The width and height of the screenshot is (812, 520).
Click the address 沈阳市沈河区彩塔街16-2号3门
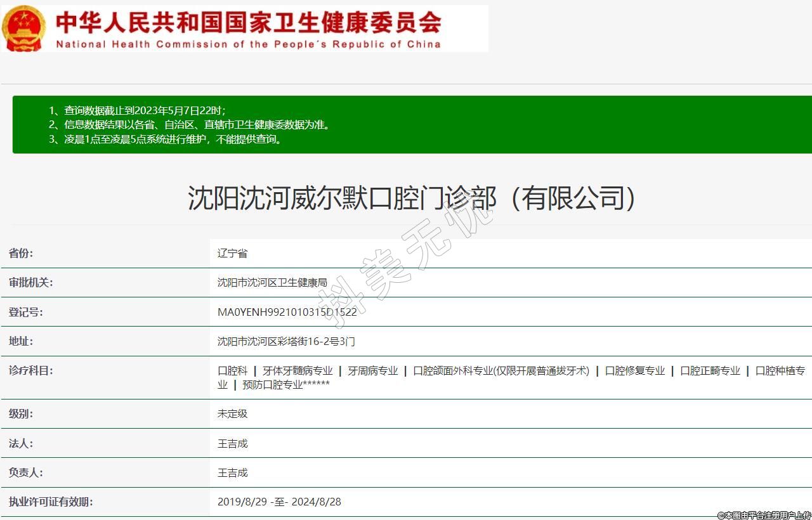[286, 341]
